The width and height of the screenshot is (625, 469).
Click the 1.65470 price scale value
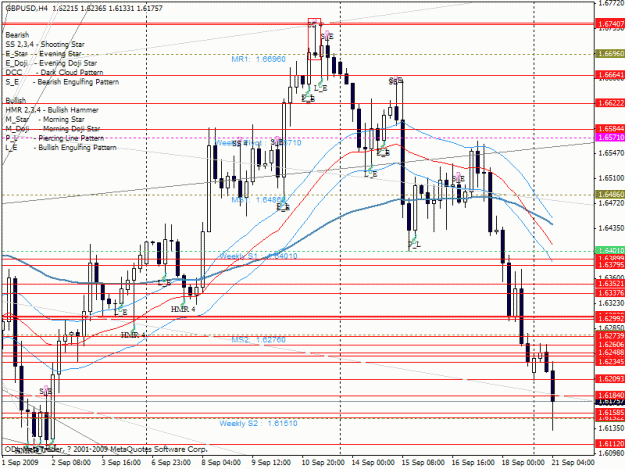[x=611, y=153]
